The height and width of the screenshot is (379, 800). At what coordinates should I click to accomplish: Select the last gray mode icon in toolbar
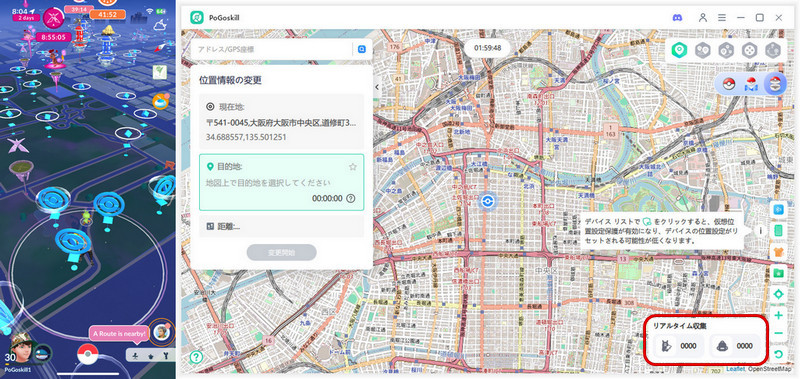[772, 50]
